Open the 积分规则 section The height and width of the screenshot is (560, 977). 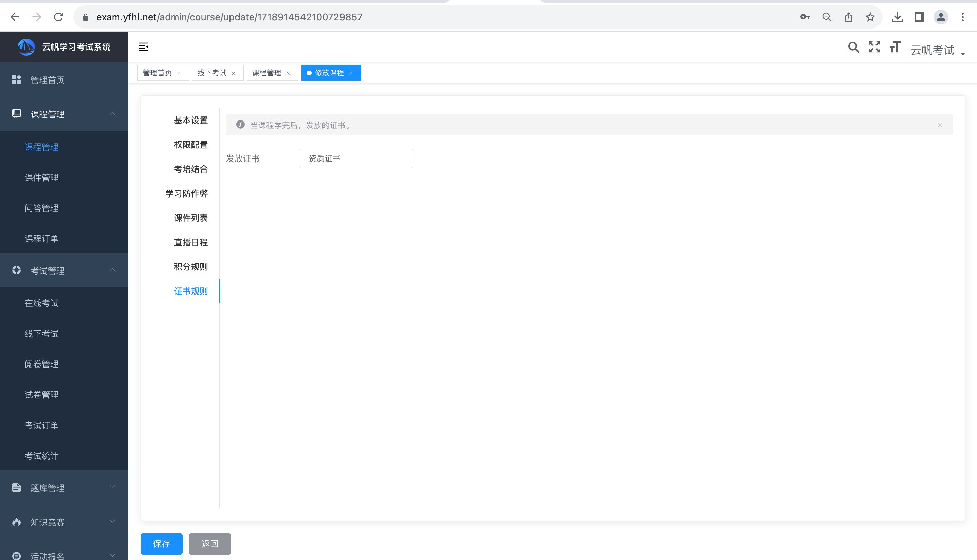click(x=191, y=267)
